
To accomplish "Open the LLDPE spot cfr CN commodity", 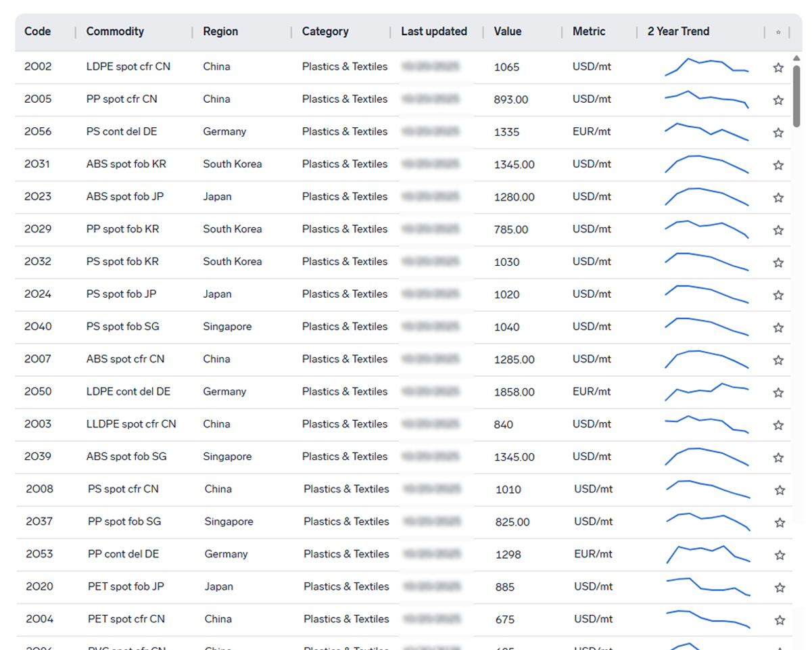I will (131, 424).
